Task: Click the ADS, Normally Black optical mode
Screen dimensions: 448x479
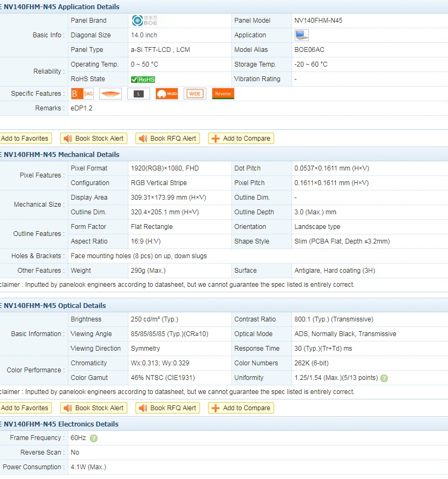Action: (x=345, y=334)
